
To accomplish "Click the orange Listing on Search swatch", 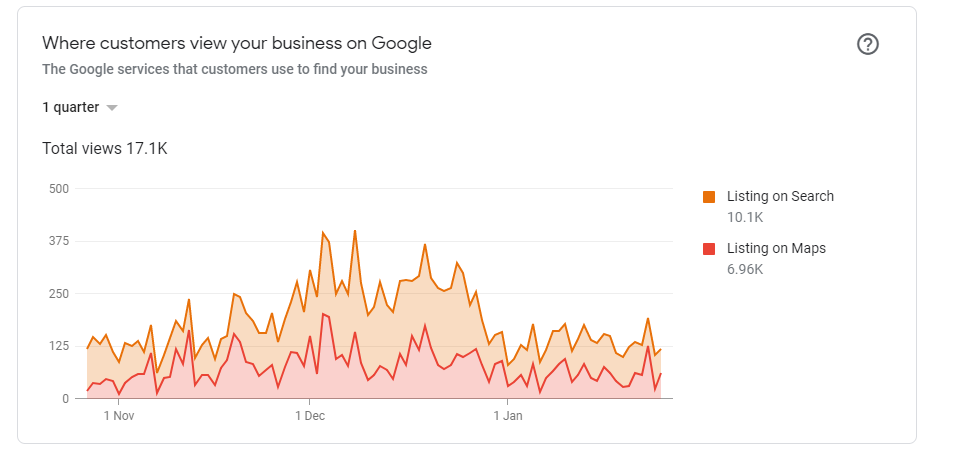I will tap(709, 196).
